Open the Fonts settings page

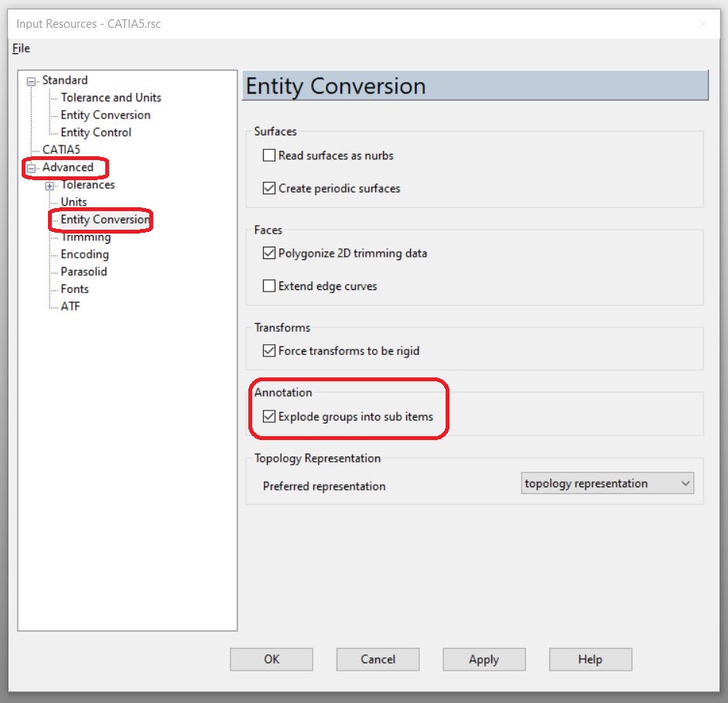(74, 288)
